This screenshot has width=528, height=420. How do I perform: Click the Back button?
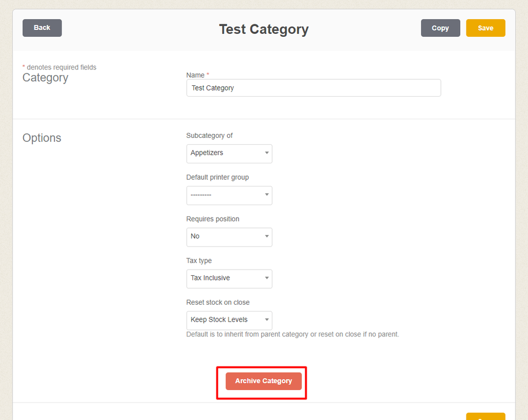42,28
